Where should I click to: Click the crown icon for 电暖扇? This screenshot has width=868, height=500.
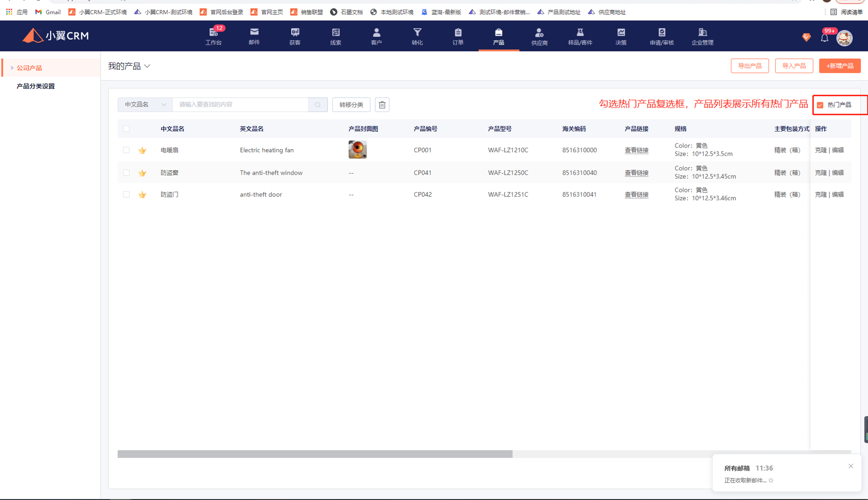click(x=143, y=150)
